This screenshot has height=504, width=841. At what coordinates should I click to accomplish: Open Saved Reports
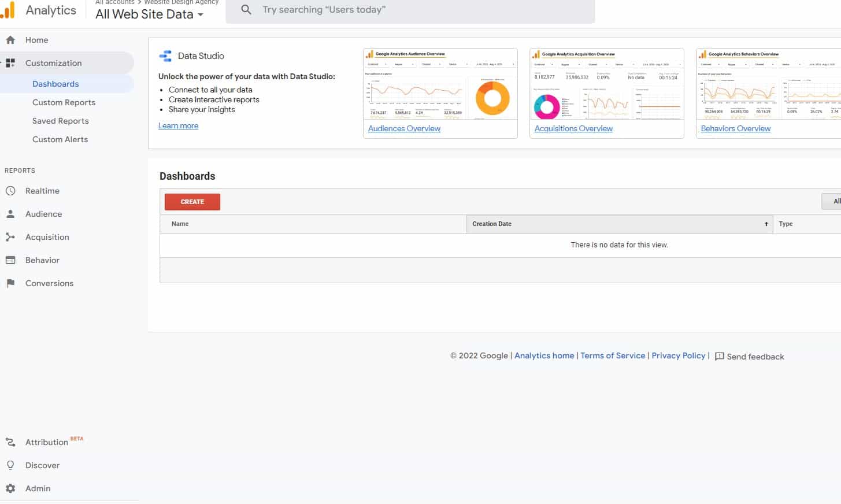click(x=61, y=121)
